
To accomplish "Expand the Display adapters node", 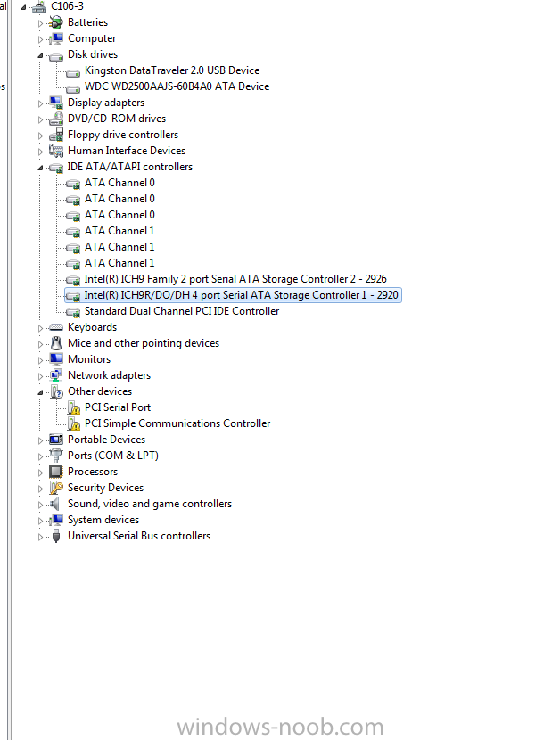I will point(40,103).
